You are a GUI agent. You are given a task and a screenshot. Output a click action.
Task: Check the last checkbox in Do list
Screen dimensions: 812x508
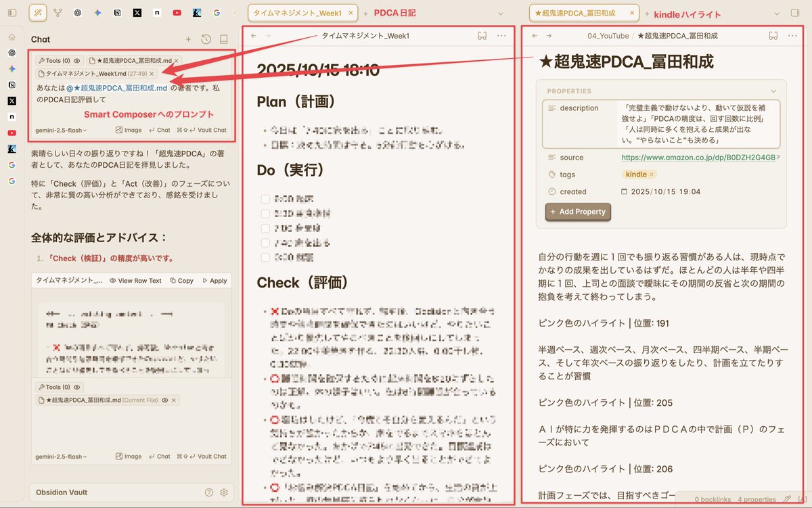click(x=265, y=257)
